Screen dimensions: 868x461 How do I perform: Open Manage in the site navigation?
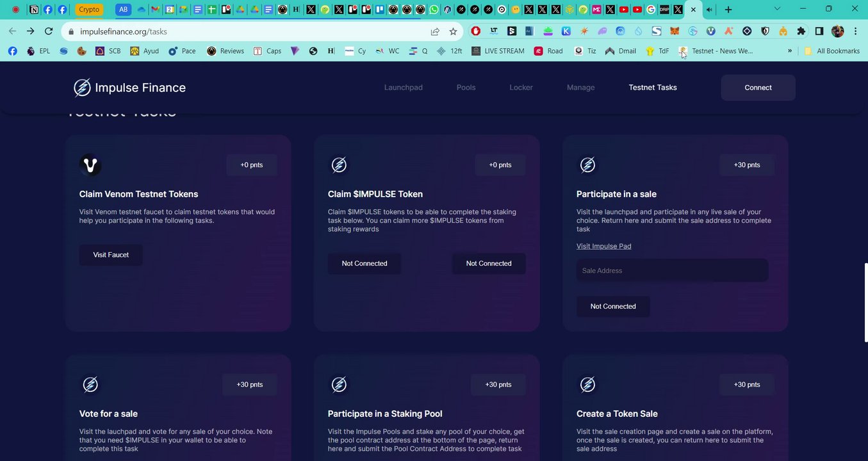[x=581, y=88]
